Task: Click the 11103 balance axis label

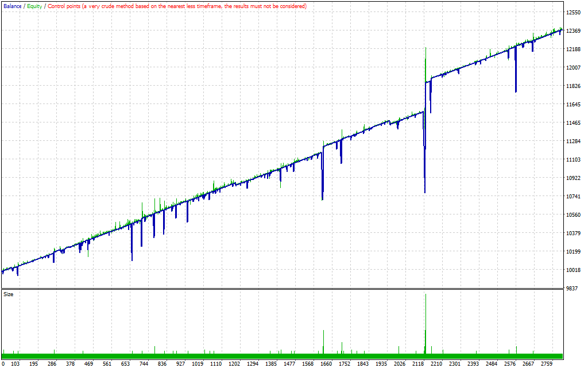Action: 574,160
